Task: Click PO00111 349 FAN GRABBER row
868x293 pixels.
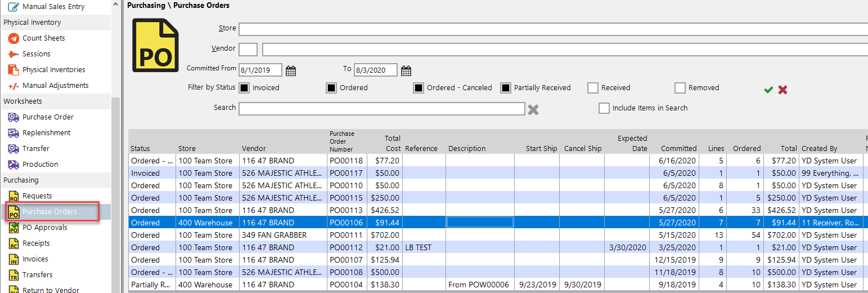Action: [x=498, y=235]
